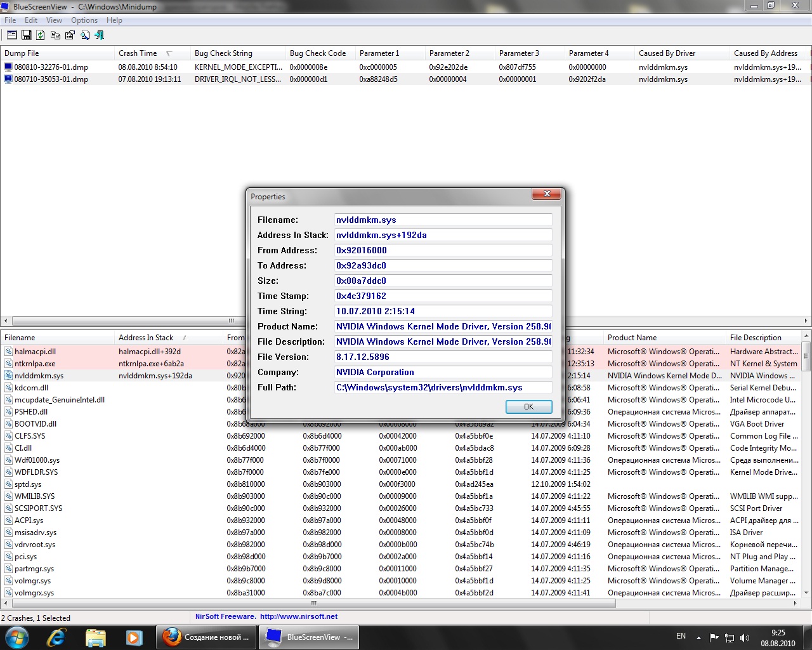The width and height of the screenshot is (812, 650).
Task: Sort lower pane by Product Name
Action: (664, 338)
